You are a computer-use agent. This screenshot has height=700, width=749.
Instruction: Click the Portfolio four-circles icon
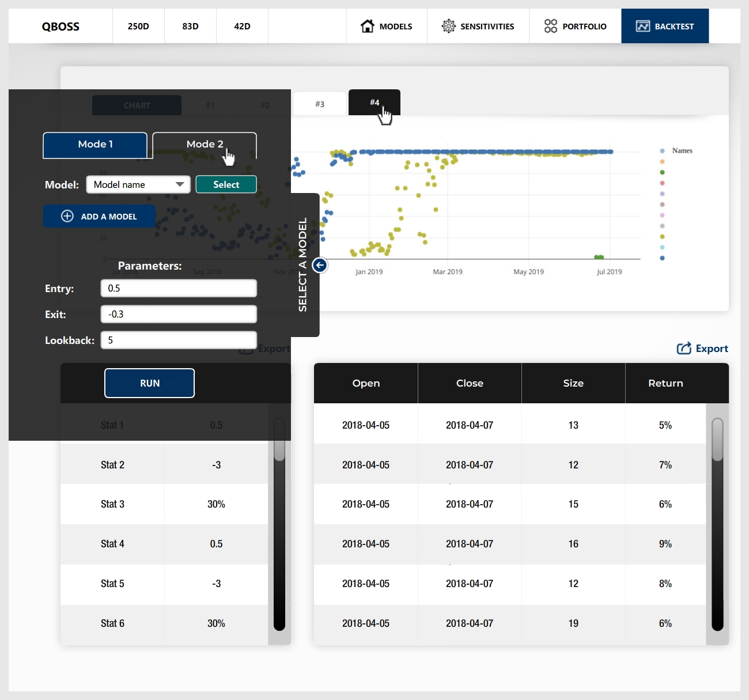click(550, 26)
